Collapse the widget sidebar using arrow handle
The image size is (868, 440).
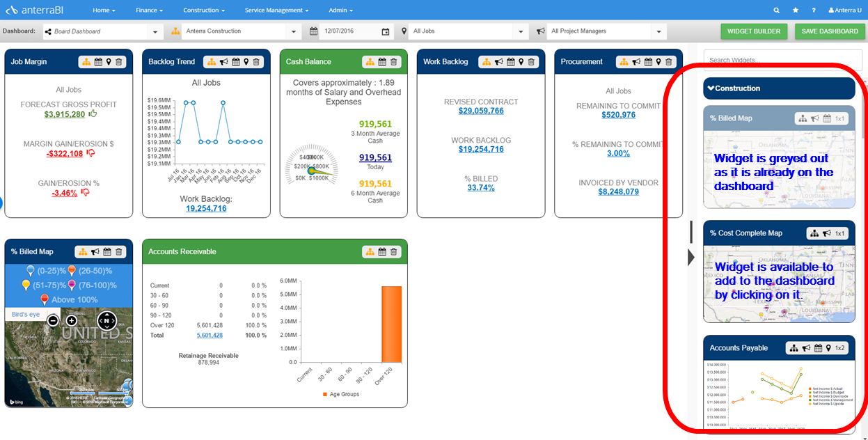coord(691,257)
